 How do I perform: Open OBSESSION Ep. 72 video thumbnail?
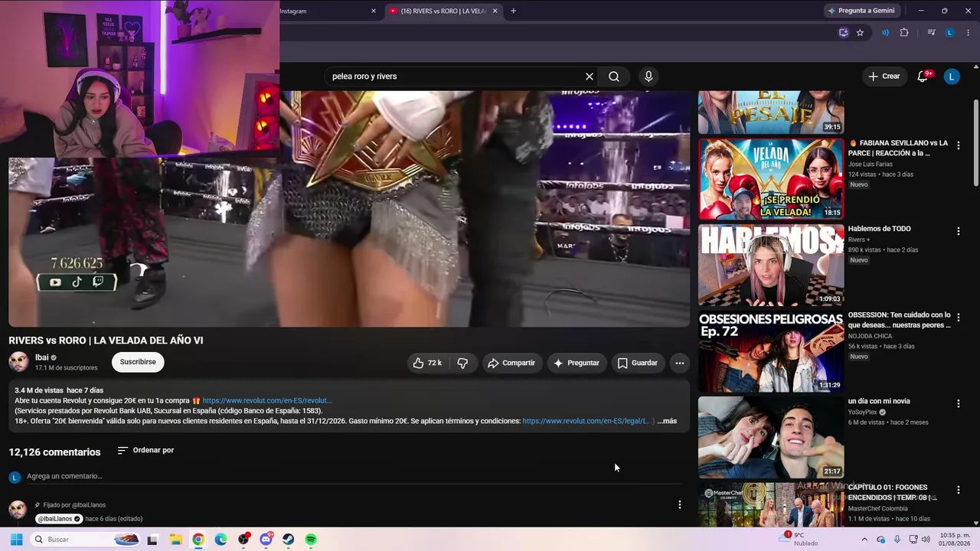[x=771, y=351]
